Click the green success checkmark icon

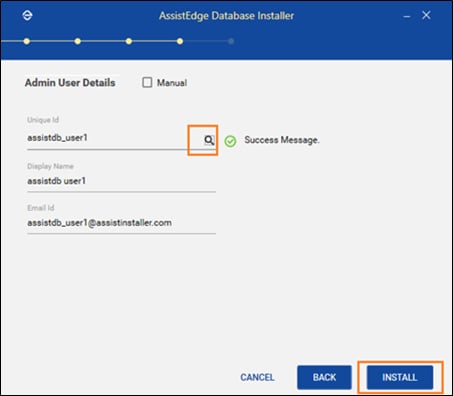(x=230, y=141)
